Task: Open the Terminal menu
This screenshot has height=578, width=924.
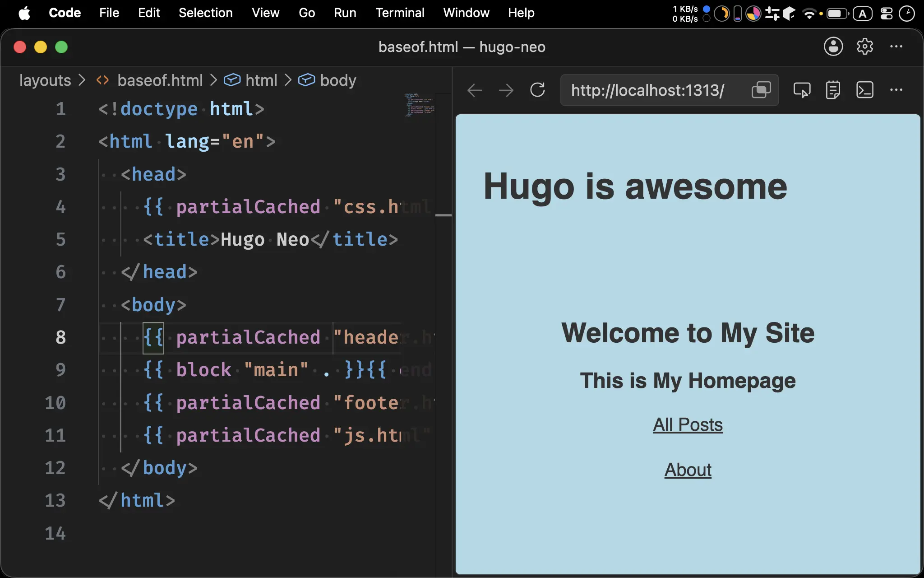Action: coord(400,13)
